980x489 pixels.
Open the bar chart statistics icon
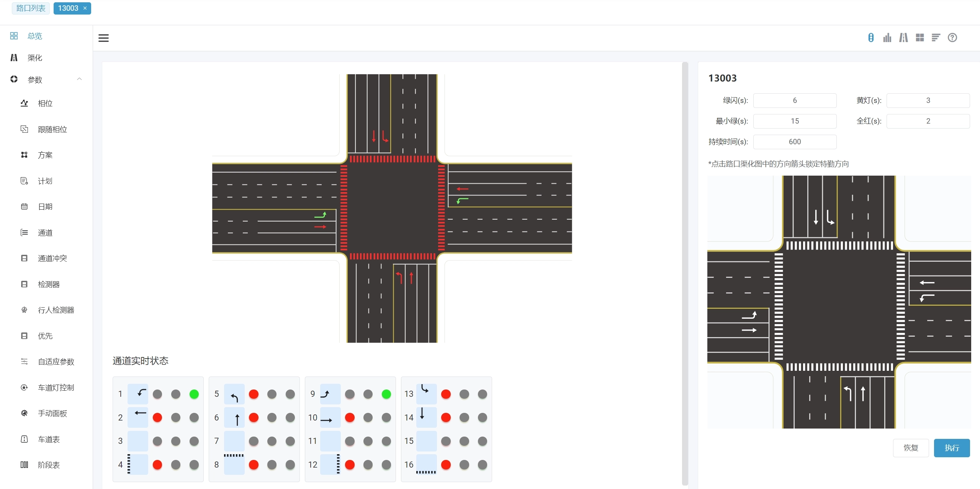(x=887, y=37)
